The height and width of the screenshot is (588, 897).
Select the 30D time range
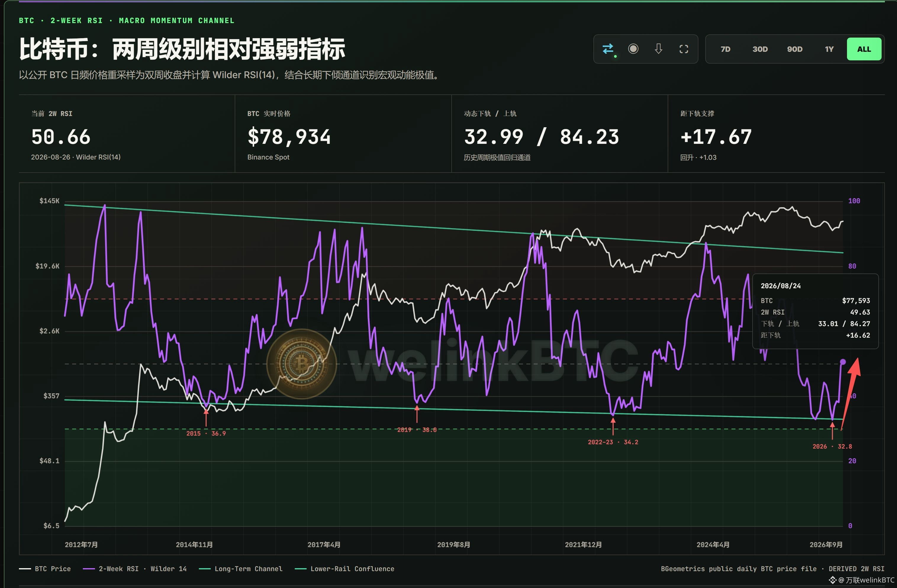pos(760,49)
